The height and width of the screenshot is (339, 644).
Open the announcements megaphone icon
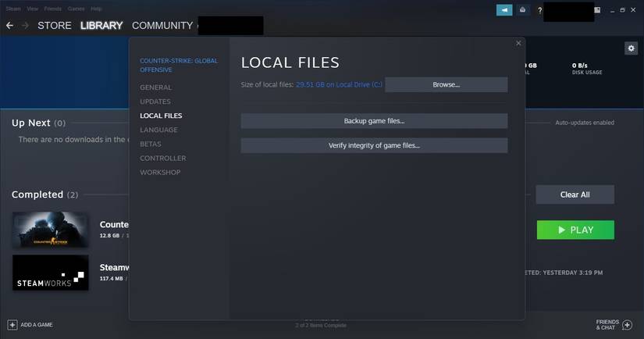coord(504,10)
